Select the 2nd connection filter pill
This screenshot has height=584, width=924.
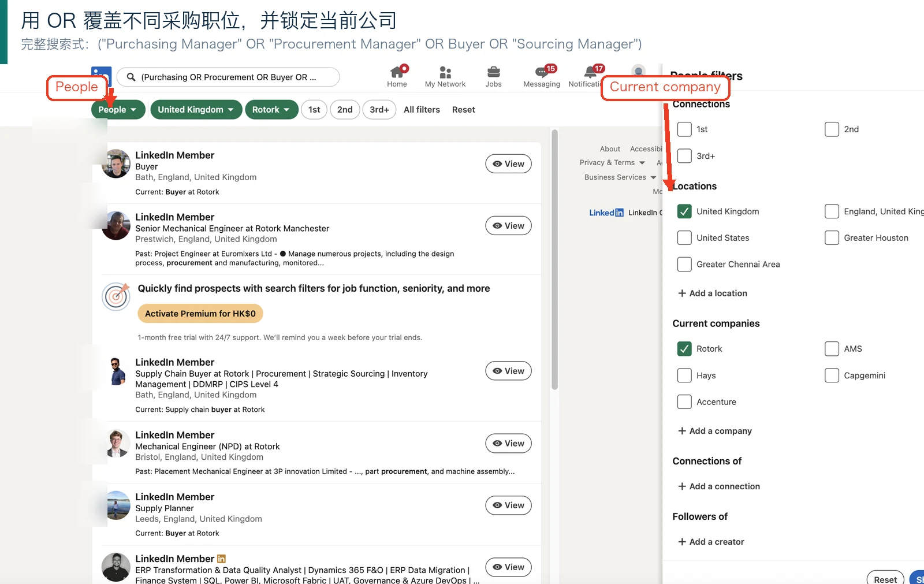[x=345, y=110]
